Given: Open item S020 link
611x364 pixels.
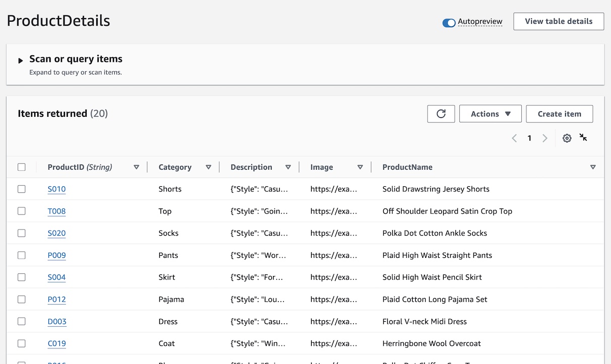Looking at the screenshot, I should pyautogui.click(x=56, y=233).
